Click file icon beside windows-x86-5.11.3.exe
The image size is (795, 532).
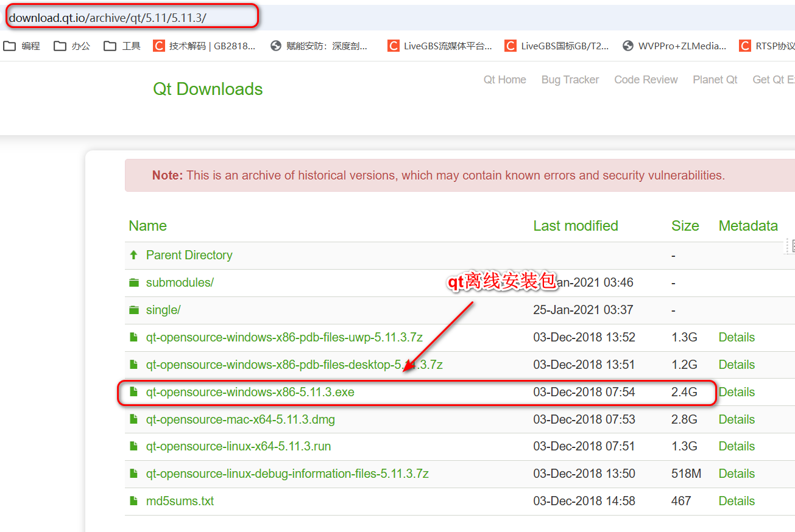click(x=134, y=392)
